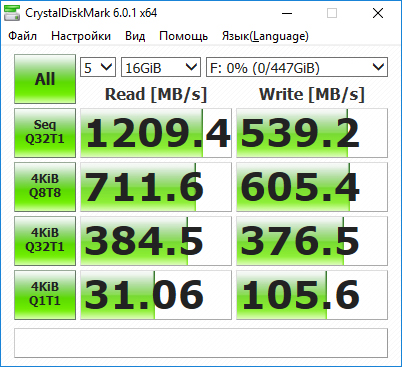Run all benchmarks with All button

(45, 79)
